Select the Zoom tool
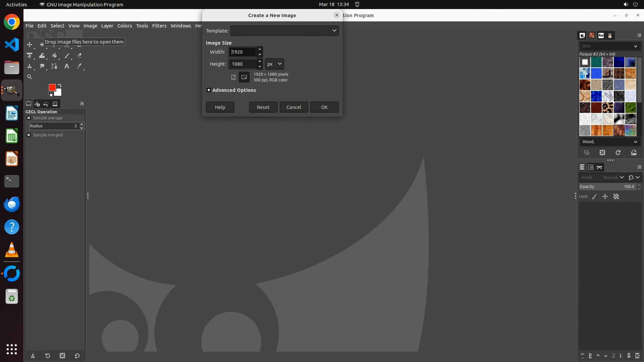Viewport: 644px width, 362px height. tap(30, 77)
